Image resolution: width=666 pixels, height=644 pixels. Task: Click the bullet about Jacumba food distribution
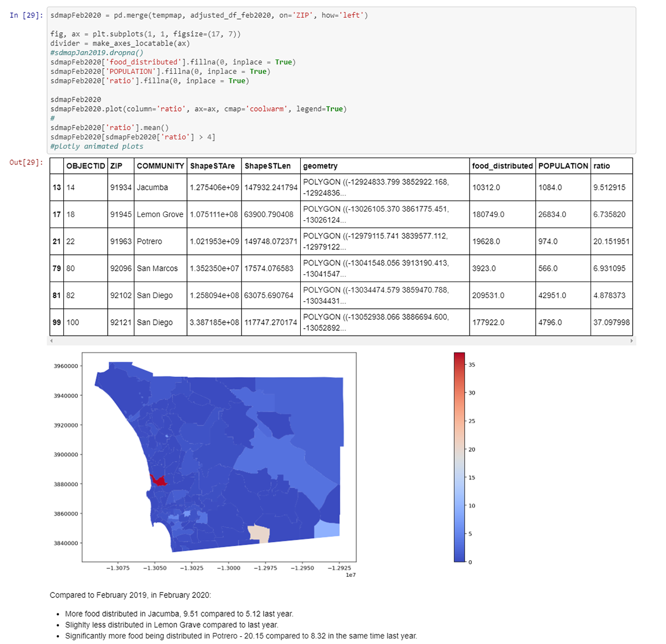coord(179,614)
